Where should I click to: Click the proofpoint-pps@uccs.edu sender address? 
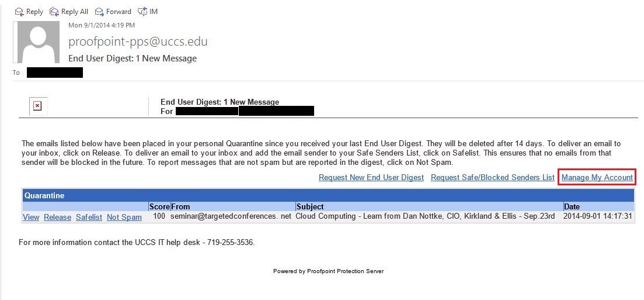(138, 42)
